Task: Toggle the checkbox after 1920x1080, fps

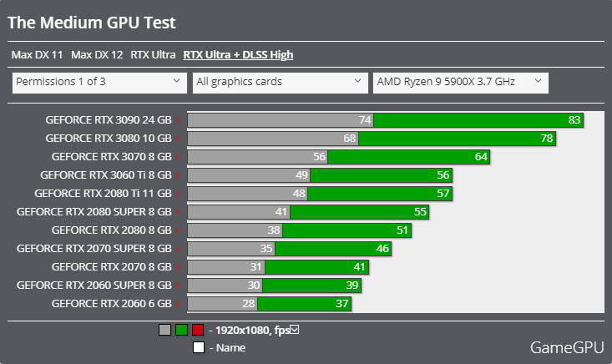Action: 295,330
